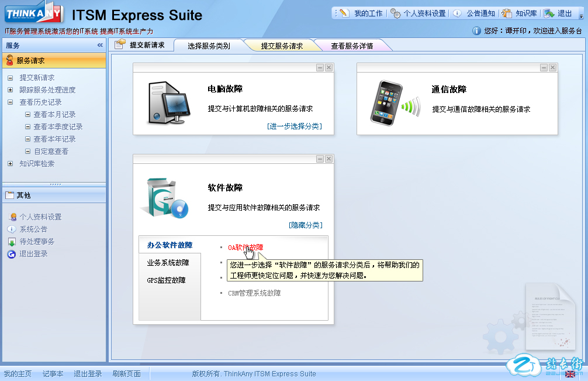Click the 隐藏分类 link under 软件故障
Image resolution: width=588 pixels, height=381 pixels.
coord(305,225)
